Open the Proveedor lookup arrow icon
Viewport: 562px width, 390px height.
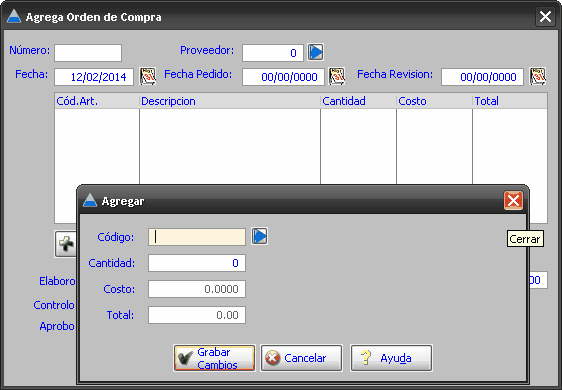coord(315,52)
